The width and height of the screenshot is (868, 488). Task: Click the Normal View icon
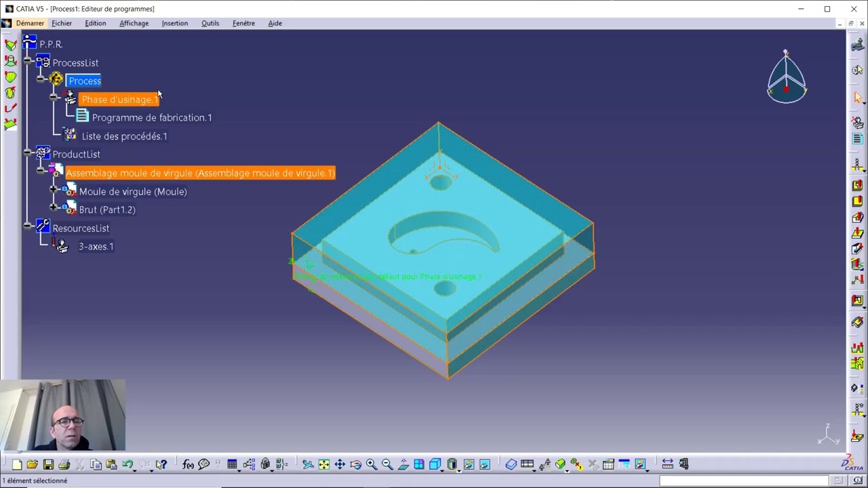tap(403, 464)
